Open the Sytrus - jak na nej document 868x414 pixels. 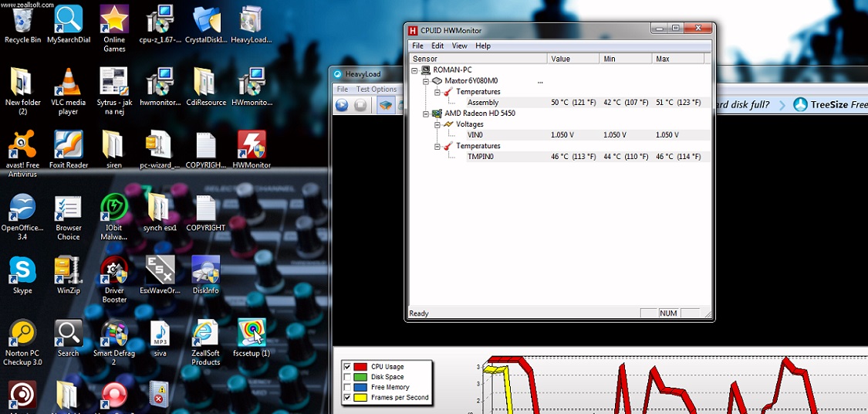coord(114,91)
